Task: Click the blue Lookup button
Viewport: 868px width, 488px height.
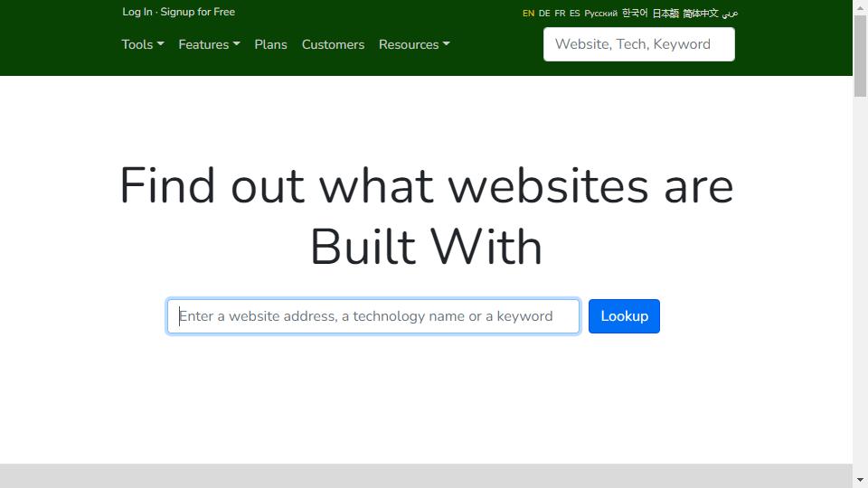Action: tap(624, 316)
